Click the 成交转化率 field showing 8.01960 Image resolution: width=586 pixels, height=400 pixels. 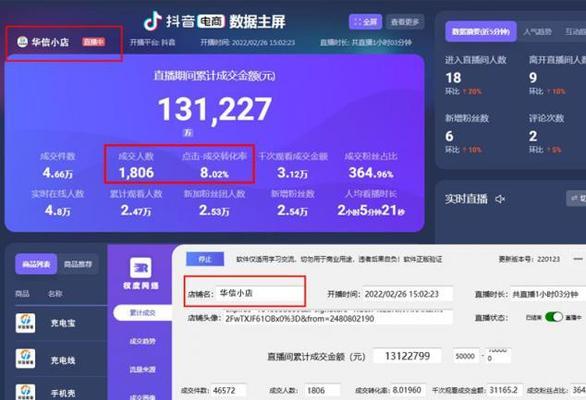pos(407,391)
